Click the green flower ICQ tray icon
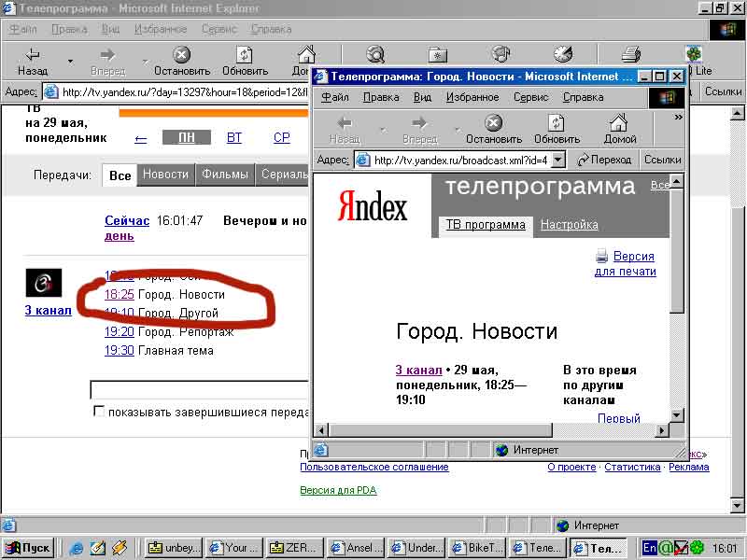 pyautogui.click(x=697, y=548)
